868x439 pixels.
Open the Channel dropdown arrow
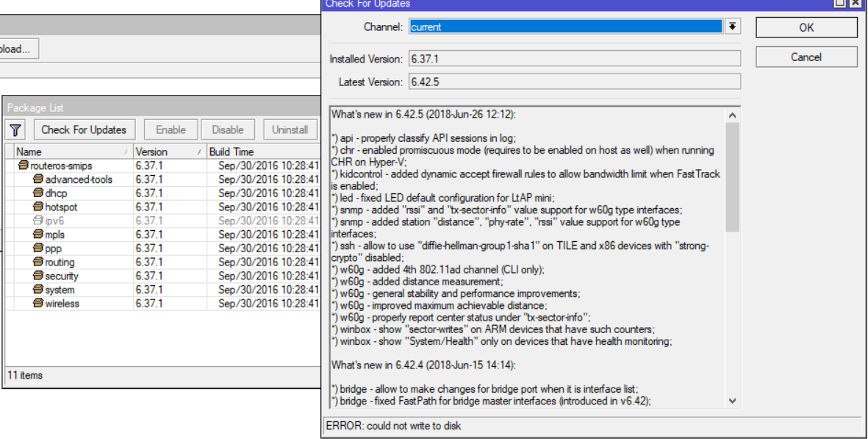point(732,26)
